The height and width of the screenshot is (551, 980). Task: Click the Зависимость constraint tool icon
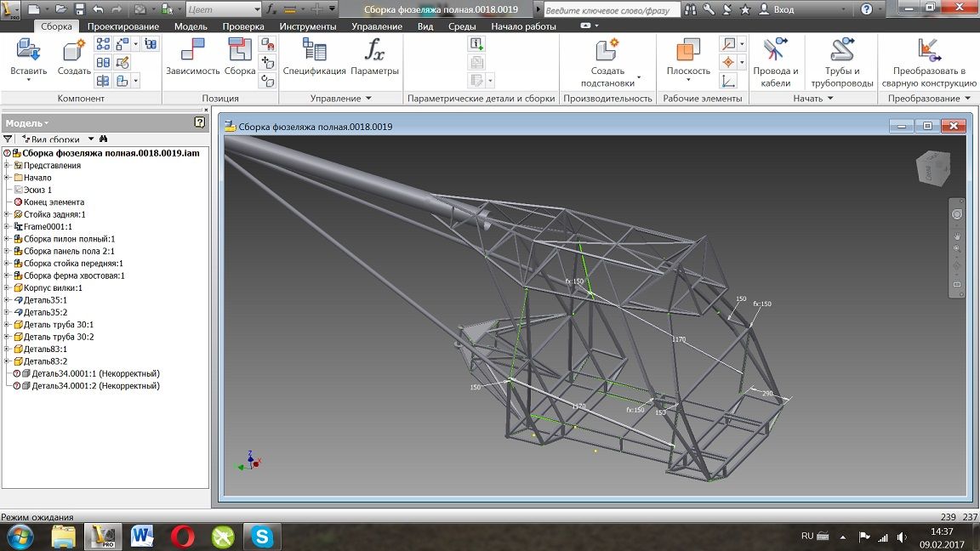(192, 53)
